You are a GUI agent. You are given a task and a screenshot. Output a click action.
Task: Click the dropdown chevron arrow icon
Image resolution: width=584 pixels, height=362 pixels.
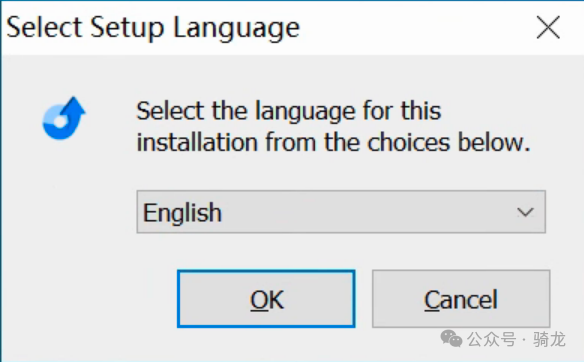526,212
